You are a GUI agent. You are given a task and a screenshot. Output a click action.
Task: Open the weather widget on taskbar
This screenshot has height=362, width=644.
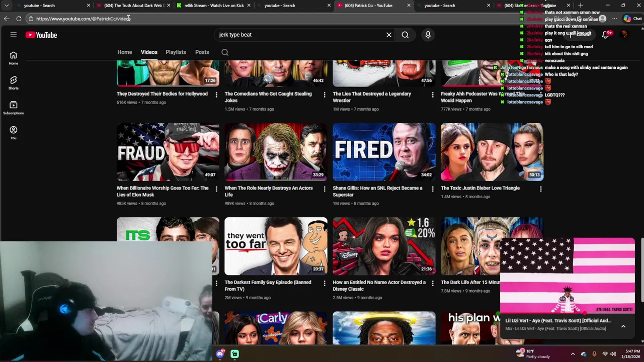point(533,354)
